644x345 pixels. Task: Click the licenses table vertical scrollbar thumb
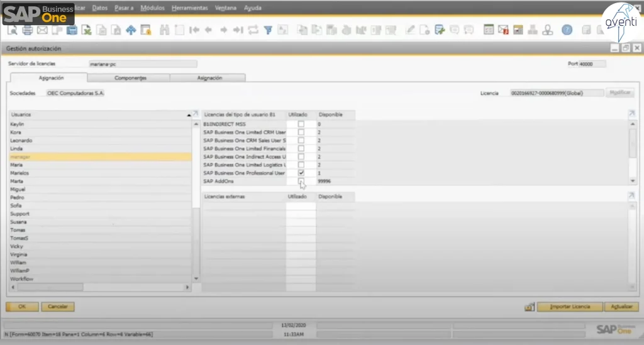[633, 143]
